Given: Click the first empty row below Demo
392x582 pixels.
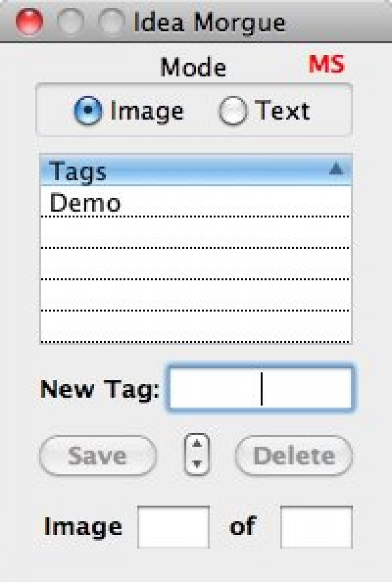Looking at the screenshot, I should point(196,232).
